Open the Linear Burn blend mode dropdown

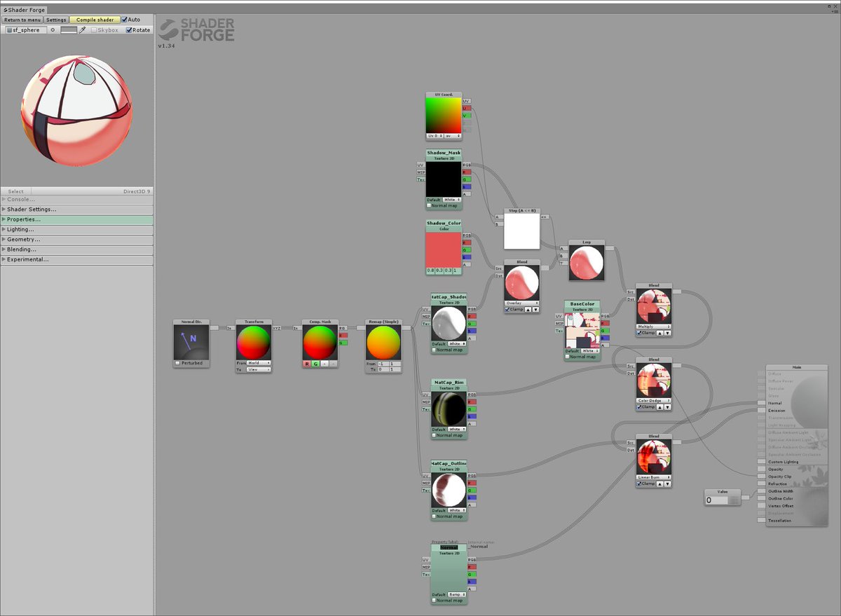click(654, 477)
